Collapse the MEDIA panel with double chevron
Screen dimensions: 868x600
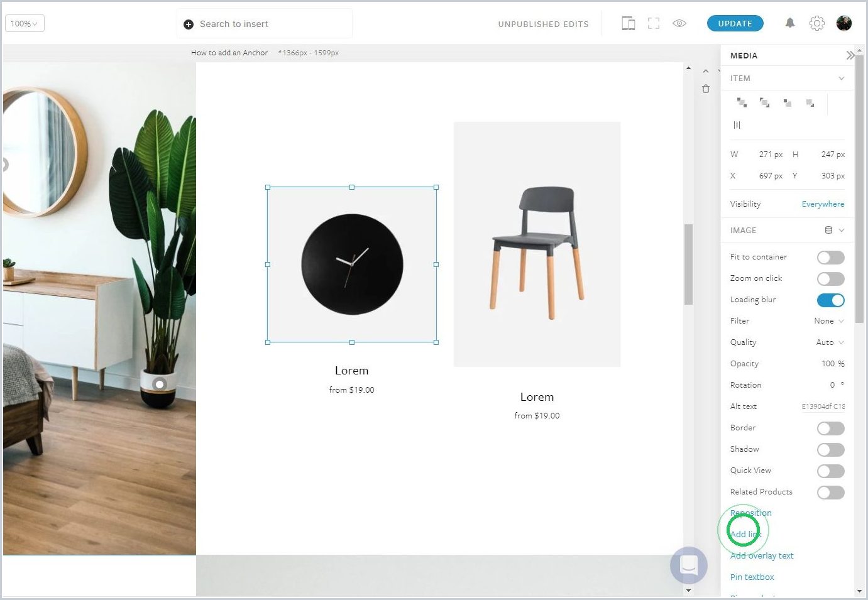tap(850, 55)
